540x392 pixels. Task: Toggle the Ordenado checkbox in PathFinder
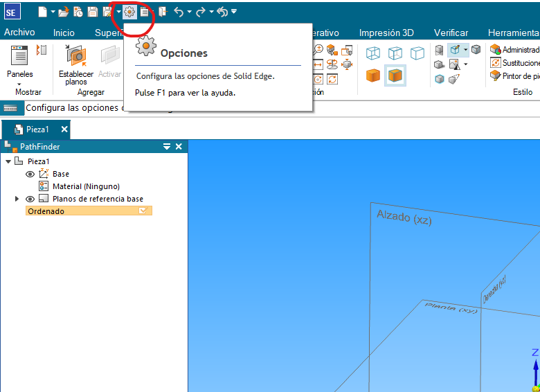pos(143,211)
